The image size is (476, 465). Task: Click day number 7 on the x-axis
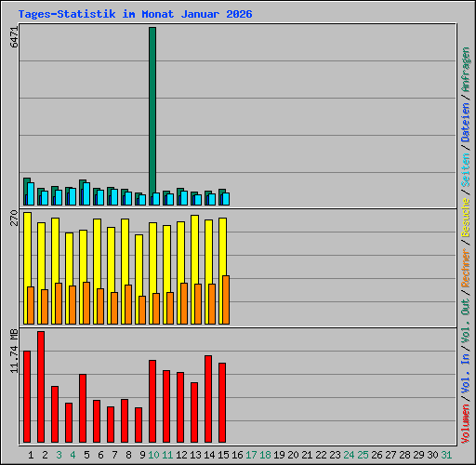[x=114, y=455]
